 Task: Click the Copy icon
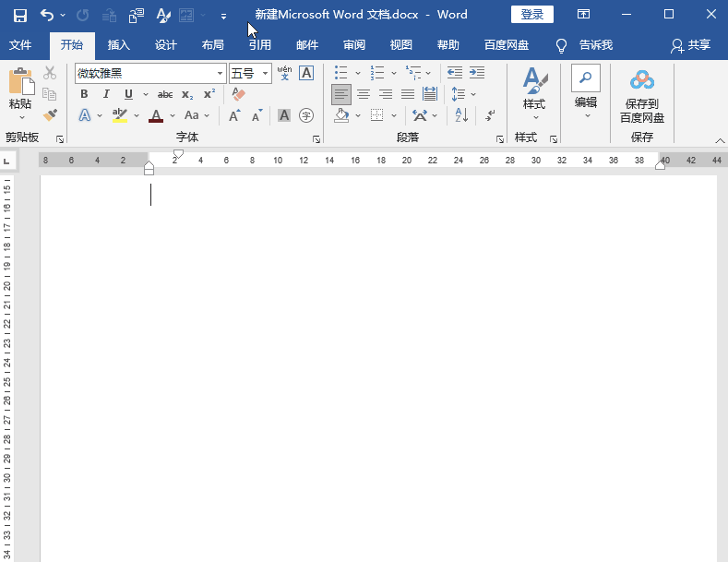(50, 94)
